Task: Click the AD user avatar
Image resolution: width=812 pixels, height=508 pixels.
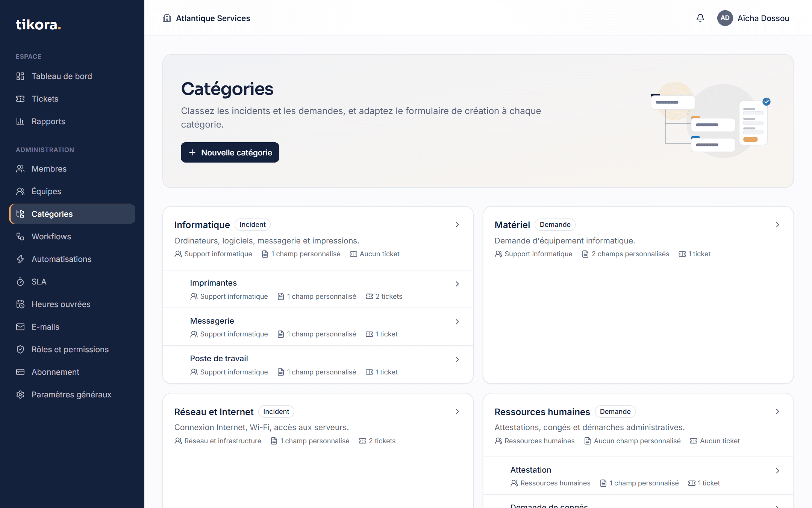Action: tap(725, 18)
